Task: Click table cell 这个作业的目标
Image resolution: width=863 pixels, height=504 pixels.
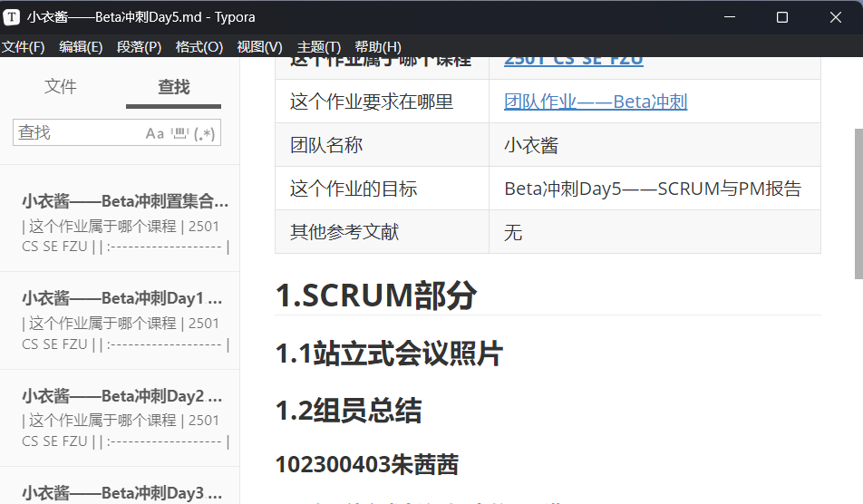Action: click(382, 189)
